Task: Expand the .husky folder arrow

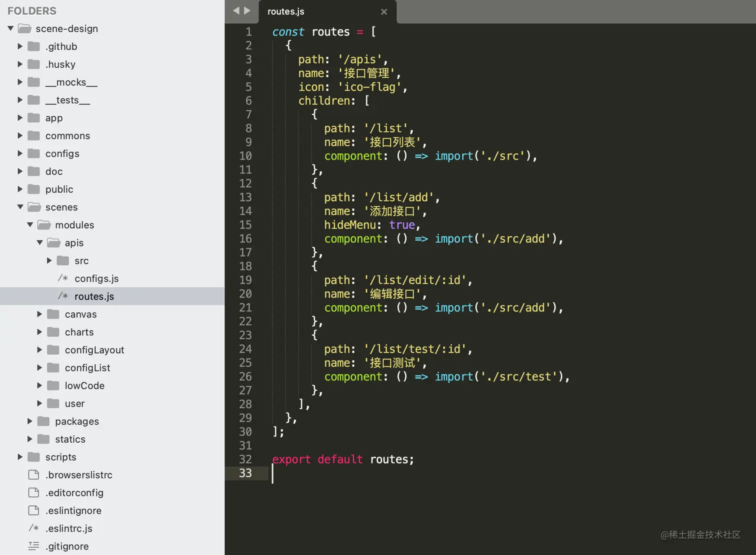Action: coord(20,64)
